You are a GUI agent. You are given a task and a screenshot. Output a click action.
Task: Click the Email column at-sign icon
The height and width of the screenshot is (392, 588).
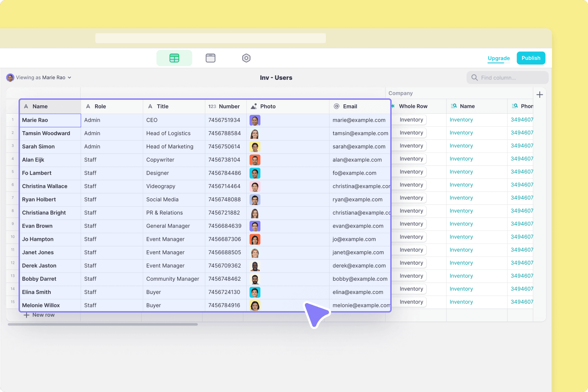point(337,106)
